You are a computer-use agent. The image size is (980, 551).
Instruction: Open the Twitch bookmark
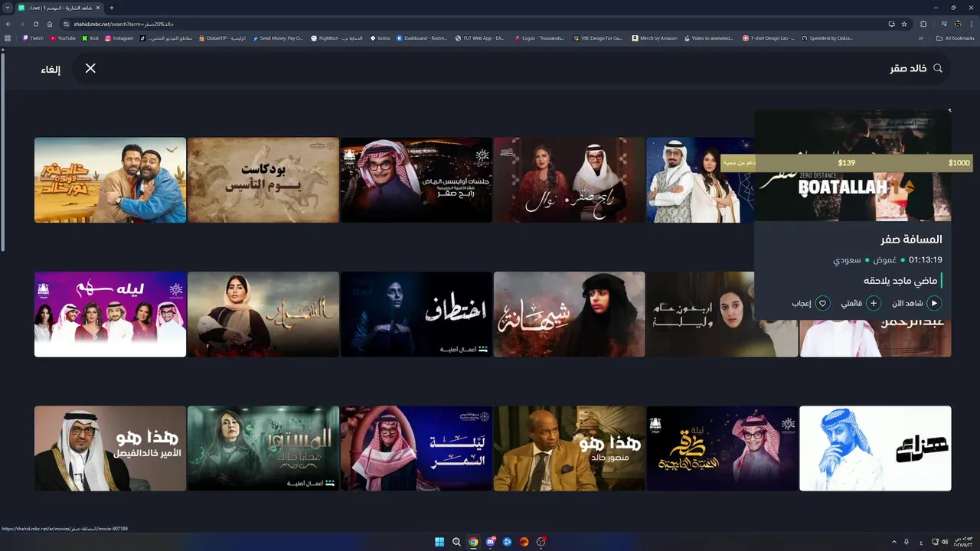33,37
